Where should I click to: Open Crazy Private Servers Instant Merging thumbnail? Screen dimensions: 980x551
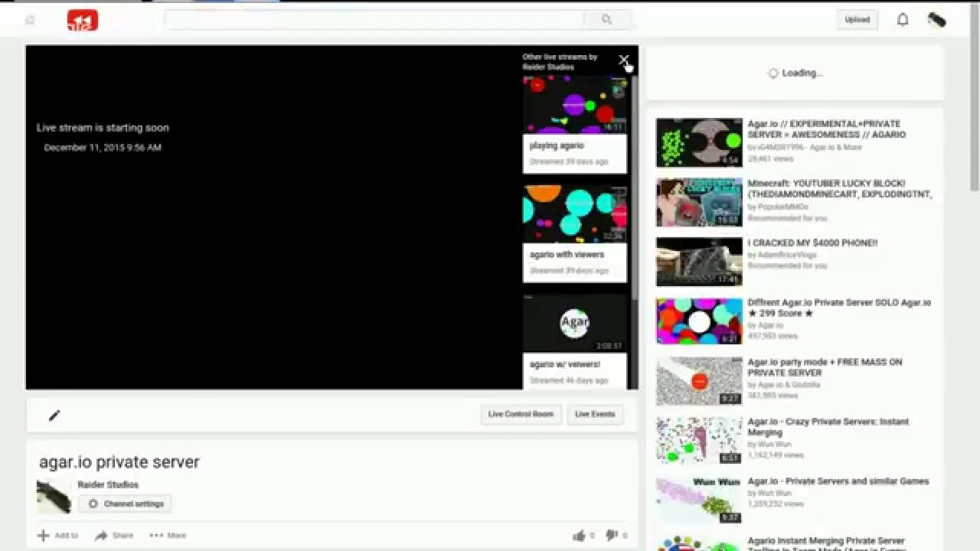[x=699, y=440]
